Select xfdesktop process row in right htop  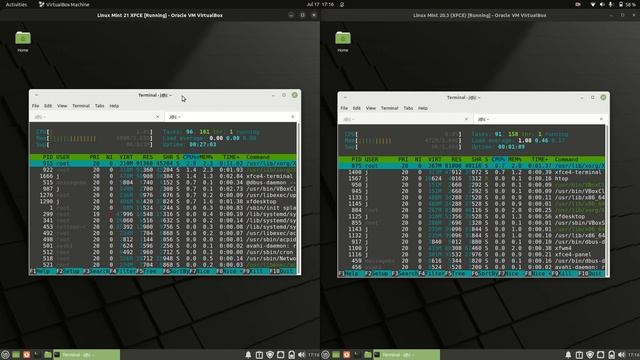coord(471,216)
